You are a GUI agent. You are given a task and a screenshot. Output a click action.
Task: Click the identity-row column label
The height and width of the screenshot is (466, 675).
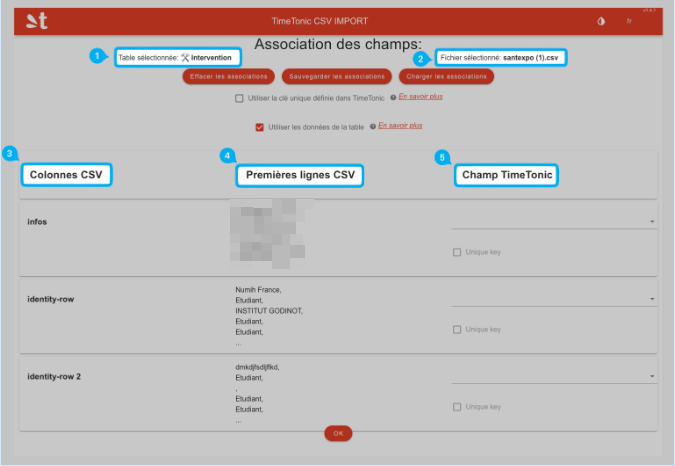(51, 299)
